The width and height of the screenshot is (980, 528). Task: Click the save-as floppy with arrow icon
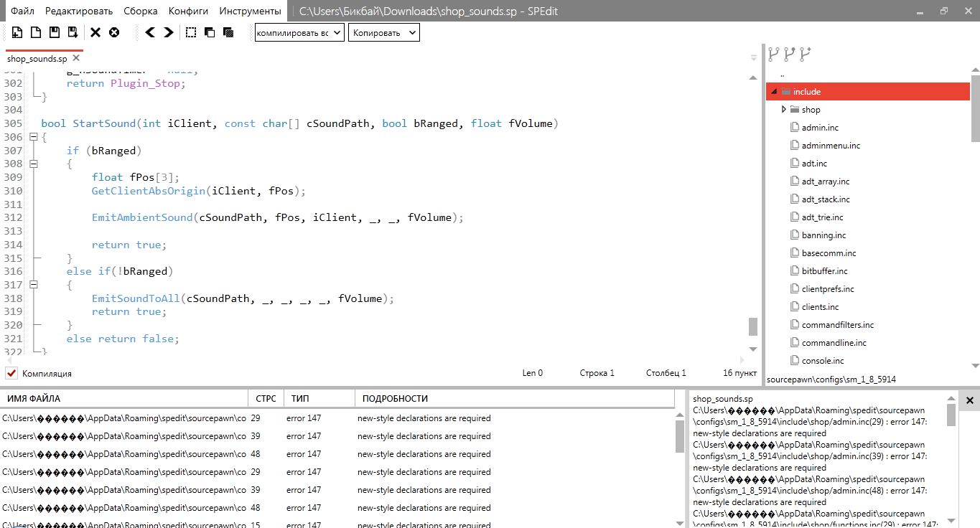(73, 32)
